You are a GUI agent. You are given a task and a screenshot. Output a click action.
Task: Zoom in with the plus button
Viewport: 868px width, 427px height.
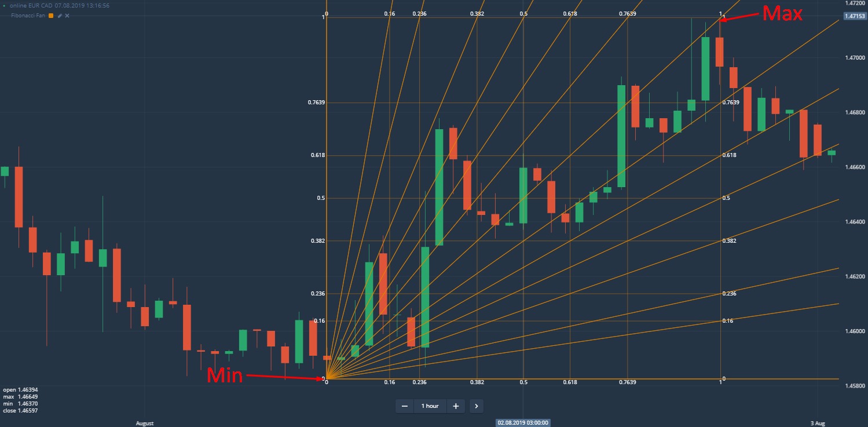[456, 406]
